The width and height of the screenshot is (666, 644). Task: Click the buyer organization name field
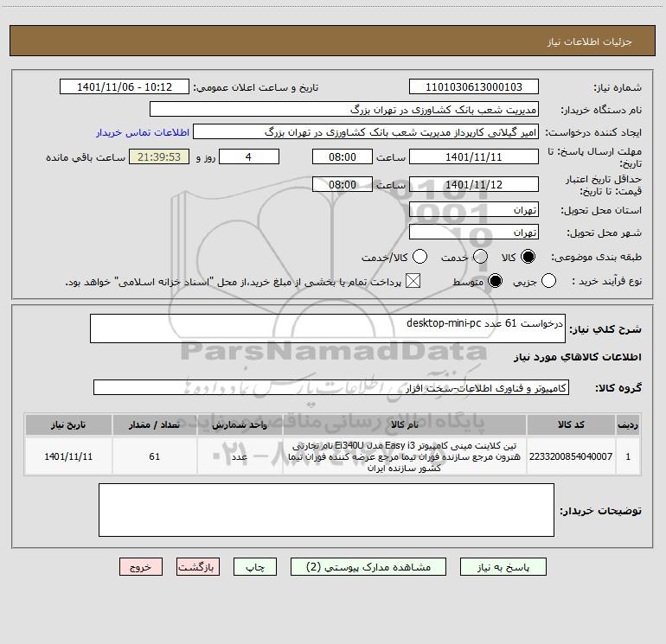[x=344, y=110]
